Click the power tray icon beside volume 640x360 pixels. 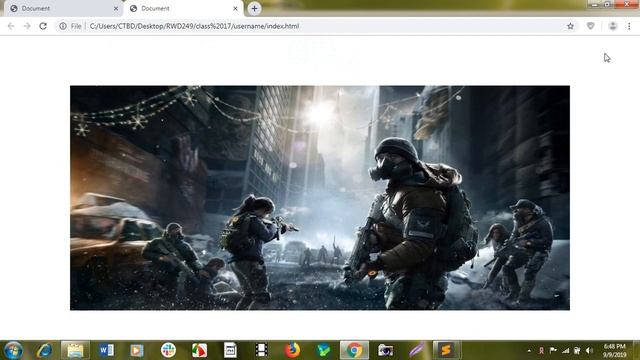tap(577, 351)
